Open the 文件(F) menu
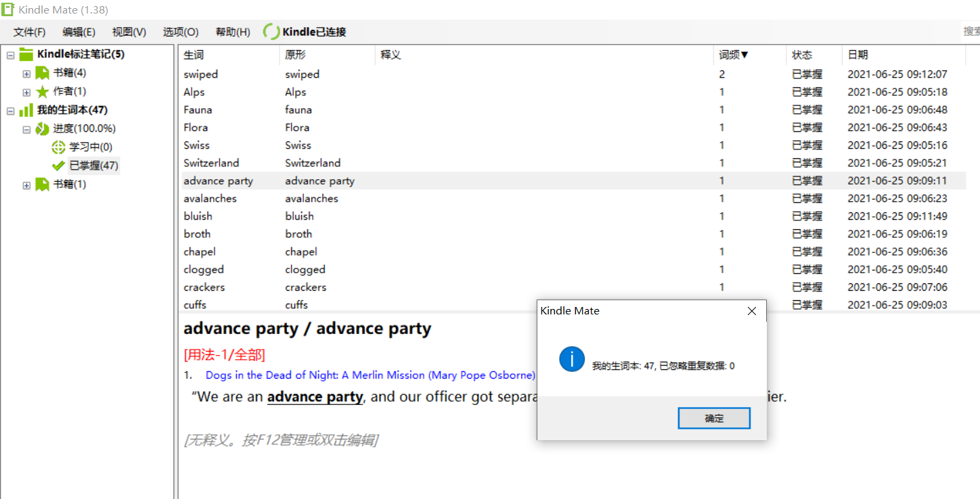The height and width of the screenshot is (499, 980). (30, 32)
